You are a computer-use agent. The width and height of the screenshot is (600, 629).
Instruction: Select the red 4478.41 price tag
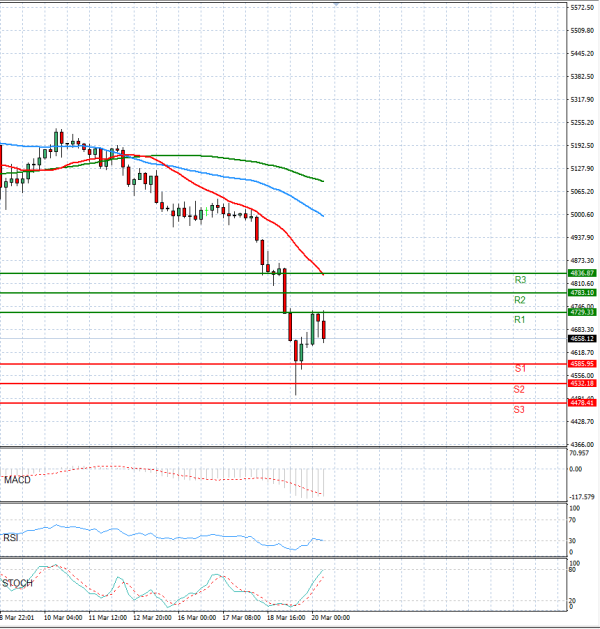582,403
